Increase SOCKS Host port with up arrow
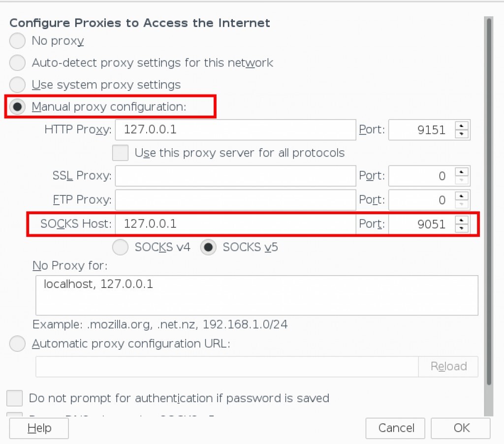Screen dimensions: 504x444 click(462, 220)
